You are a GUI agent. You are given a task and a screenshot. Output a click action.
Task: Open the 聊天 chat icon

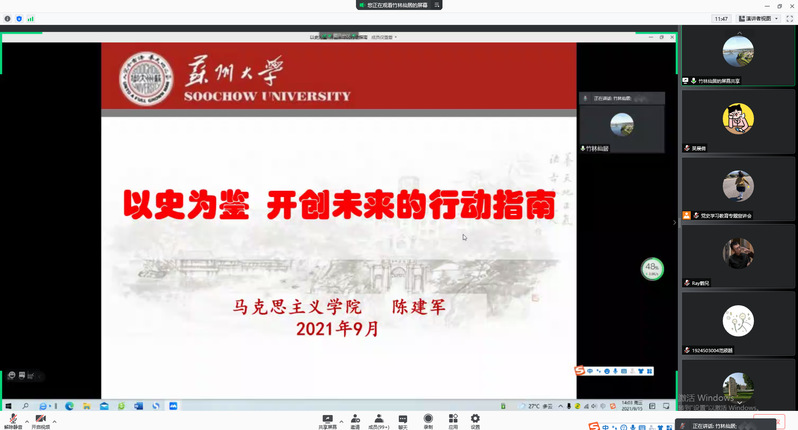403,419
